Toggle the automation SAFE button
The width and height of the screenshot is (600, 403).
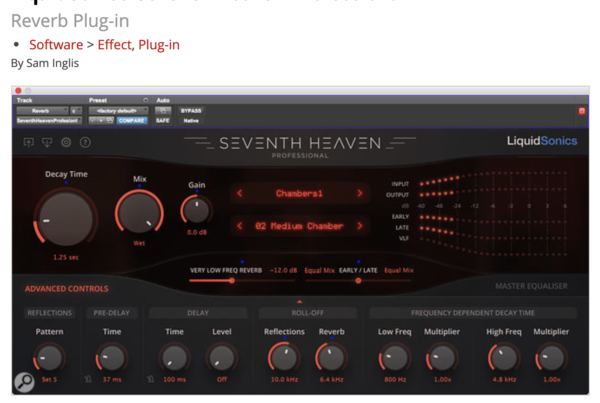click(x=163, y=121)
